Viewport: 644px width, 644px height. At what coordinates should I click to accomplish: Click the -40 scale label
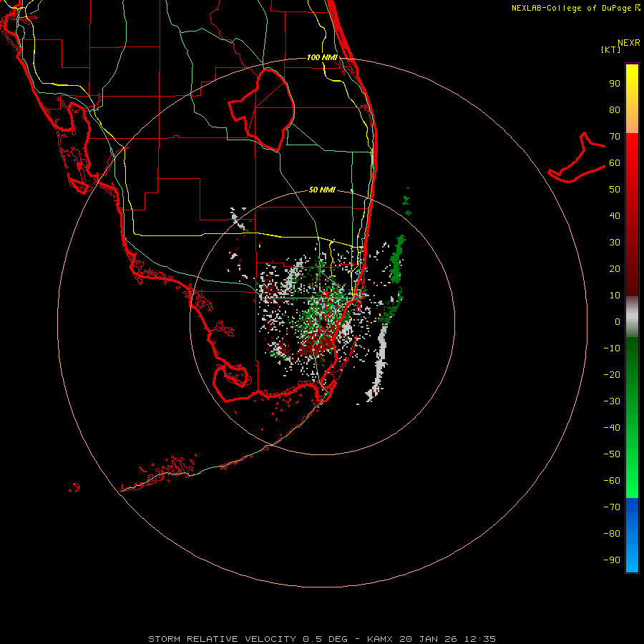click(612, 428)
